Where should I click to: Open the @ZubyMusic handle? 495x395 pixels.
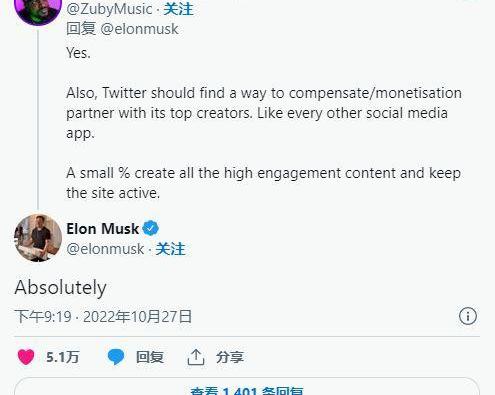[x=109, y=9]
